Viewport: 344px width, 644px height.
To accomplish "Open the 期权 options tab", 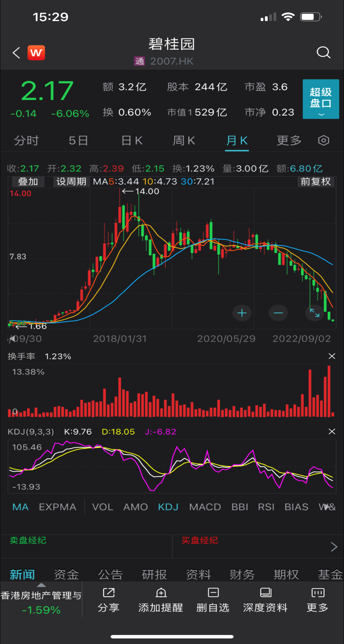I will [x=286, y=574].
